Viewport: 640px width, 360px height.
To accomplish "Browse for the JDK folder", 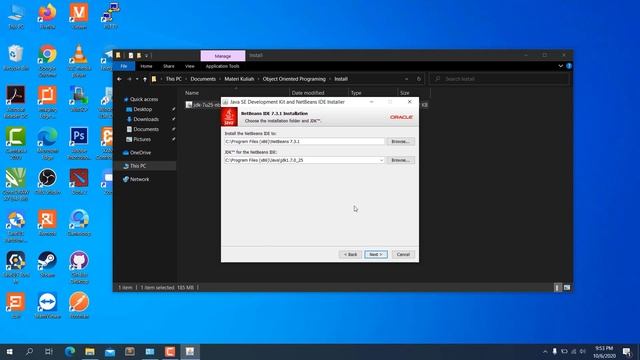I will [x=400, y=160].
